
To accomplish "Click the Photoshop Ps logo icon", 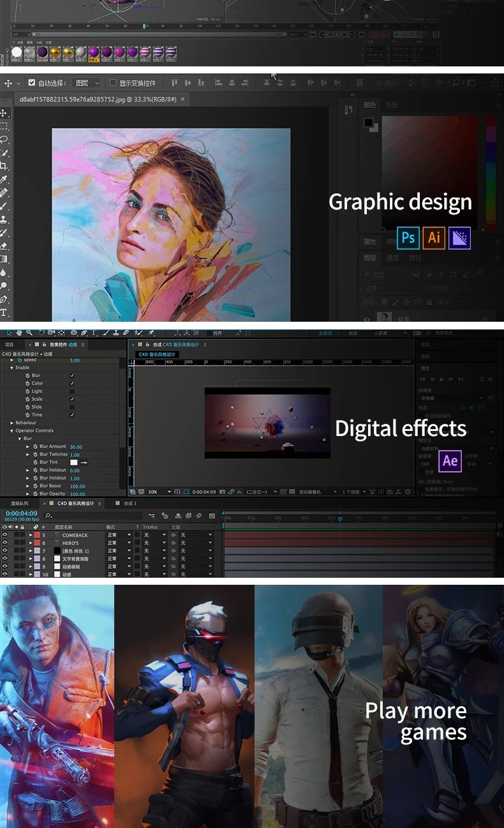I will 408,238.
